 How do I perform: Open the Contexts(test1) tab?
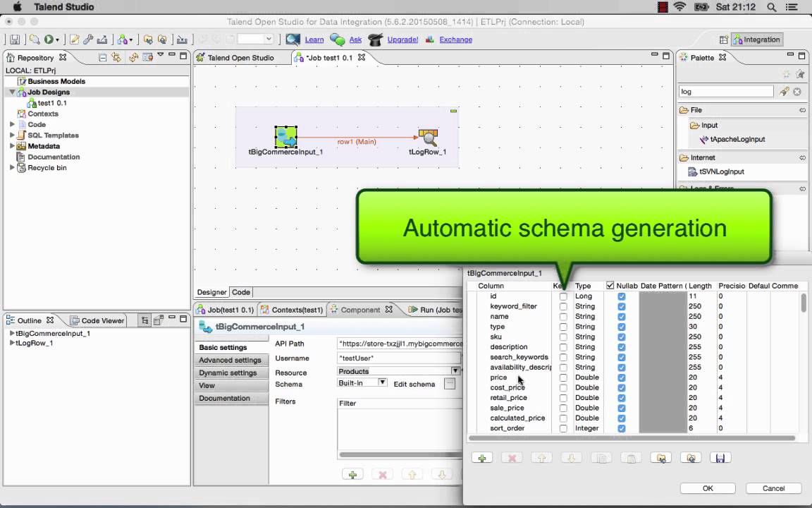(x=292, y=310)
